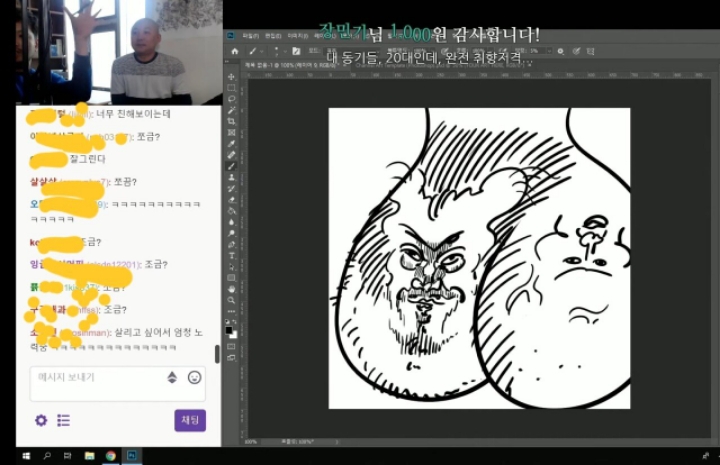
Task: Select the Eyedropper tool
Action: [231, 144]
